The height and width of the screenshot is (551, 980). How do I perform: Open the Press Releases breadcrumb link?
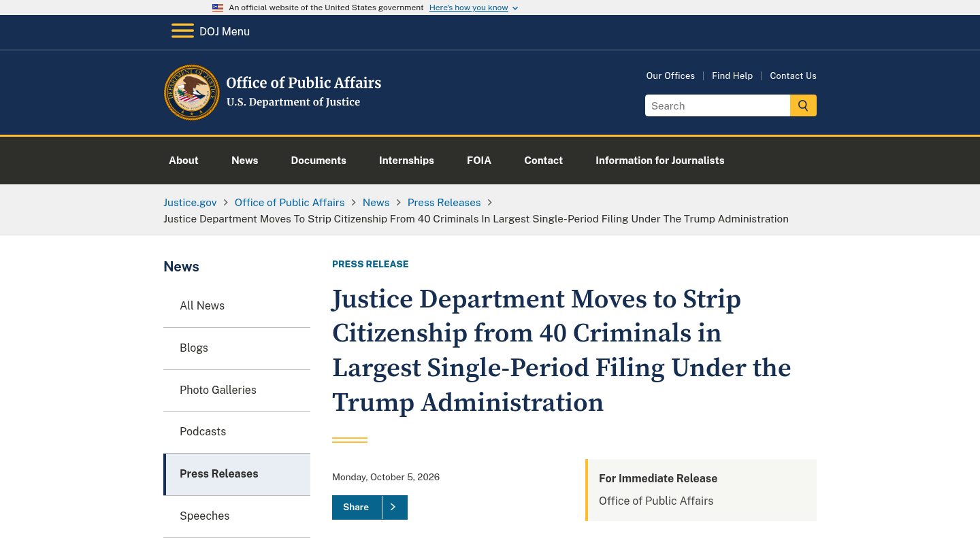click(444, 203)
